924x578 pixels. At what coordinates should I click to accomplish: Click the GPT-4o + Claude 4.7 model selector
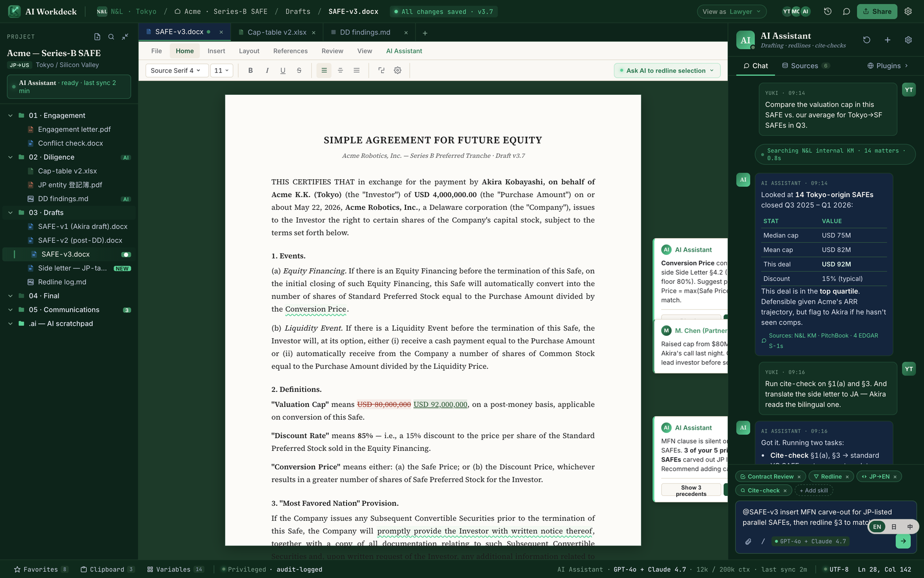[x=810, y=542]
